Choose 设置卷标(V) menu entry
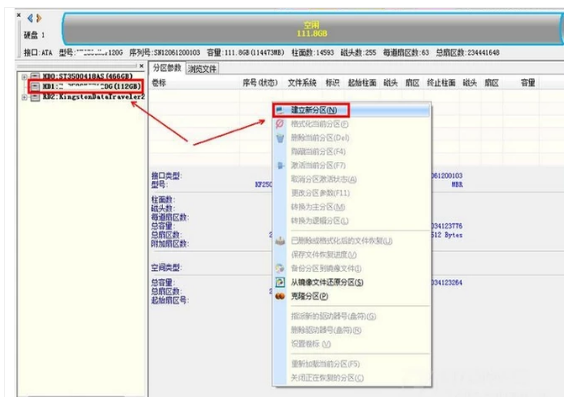564x397 pixels. click(311, 344)
